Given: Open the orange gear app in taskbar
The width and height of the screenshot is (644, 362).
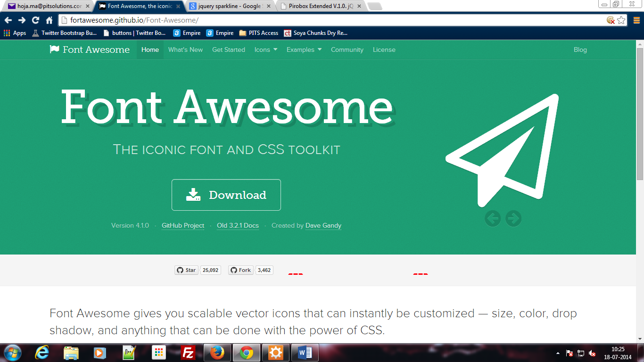Looking at the screenshot, I should 276,353.
